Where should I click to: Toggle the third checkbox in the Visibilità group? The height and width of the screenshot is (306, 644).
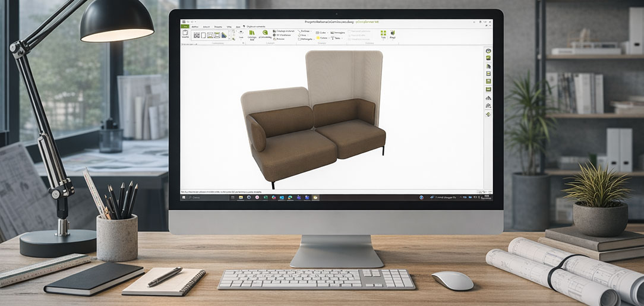[x=350, y=39]
